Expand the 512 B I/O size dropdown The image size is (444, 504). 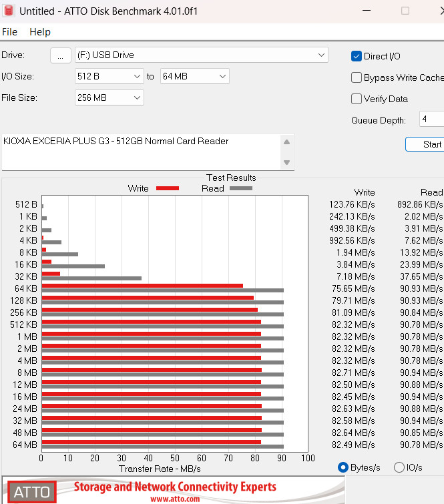pos(109,76)
